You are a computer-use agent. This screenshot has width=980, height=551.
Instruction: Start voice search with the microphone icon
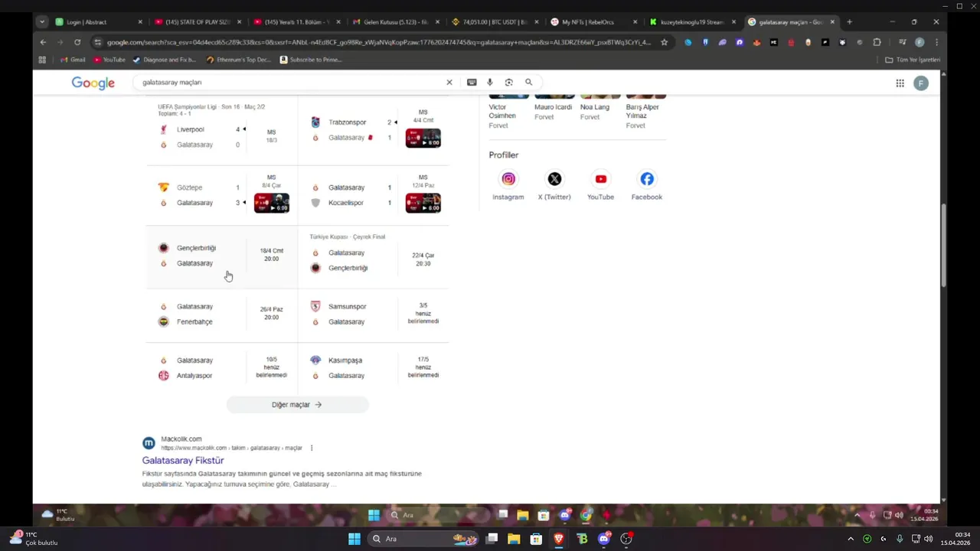pos(490,82)
